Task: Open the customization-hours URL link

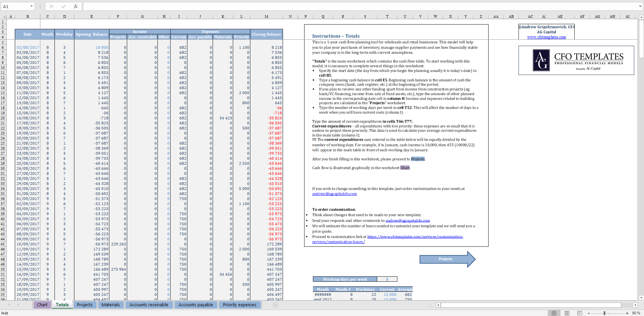Action: click(388, 239)
